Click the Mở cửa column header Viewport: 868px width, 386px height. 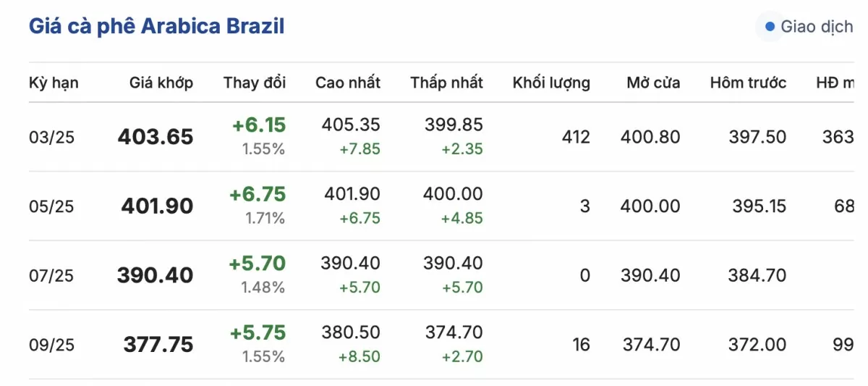tap(653, 83)
